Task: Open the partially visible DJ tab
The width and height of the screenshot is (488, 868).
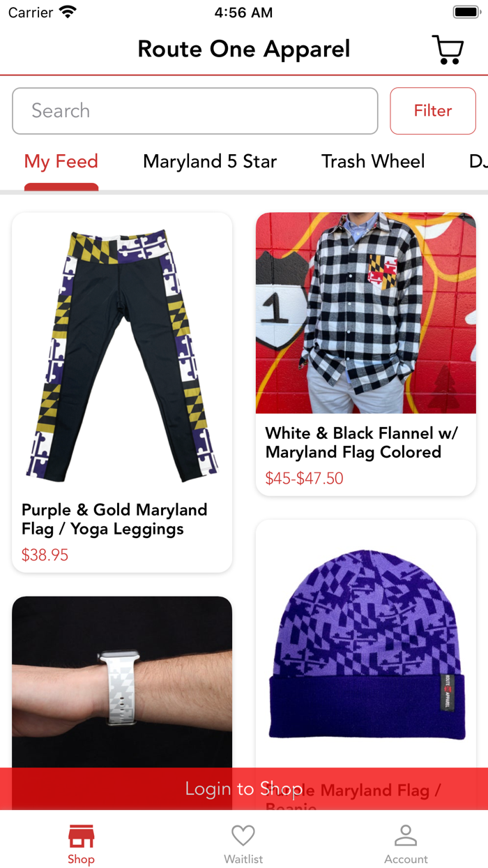Action: [478, 161]
